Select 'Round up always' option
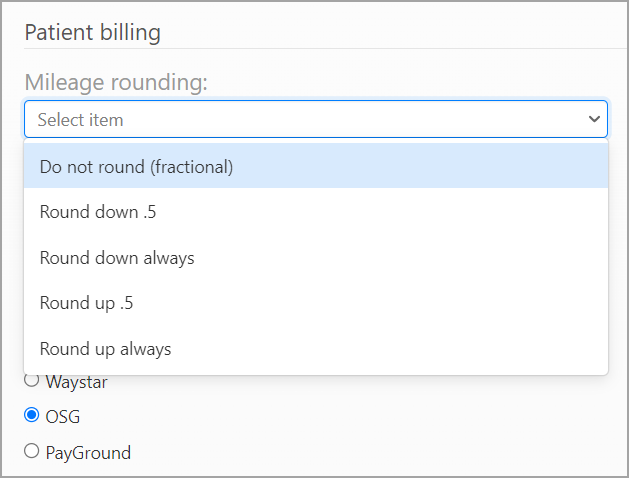Screen dimensions: 629x478 pyautogui.click(x=106, y=349)
